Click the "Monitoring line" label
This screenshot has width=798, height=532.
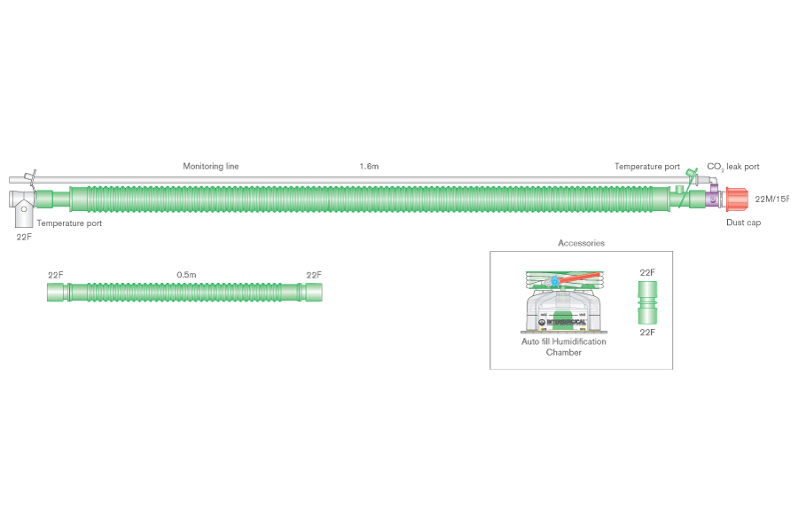211,166
